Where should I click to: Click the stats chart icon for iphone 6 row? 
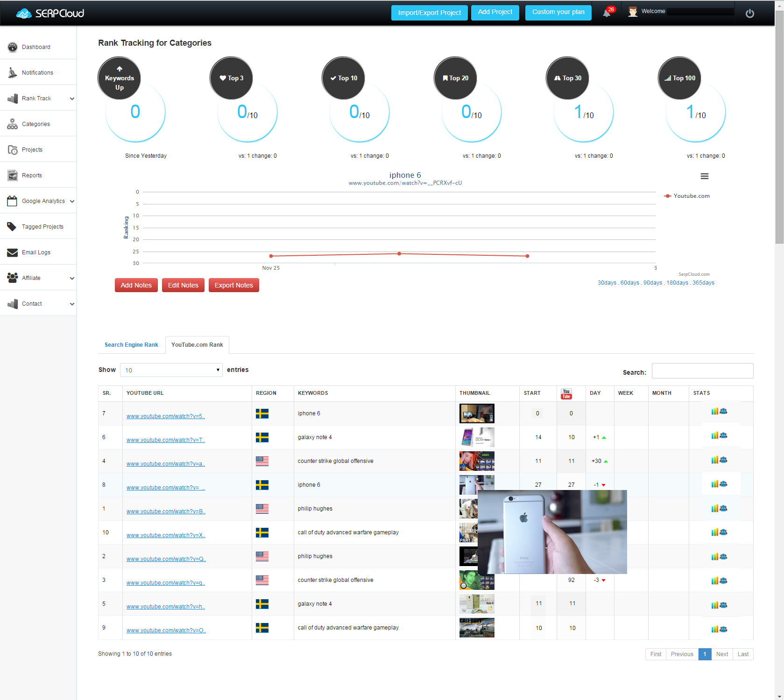[x=716, y=412]
